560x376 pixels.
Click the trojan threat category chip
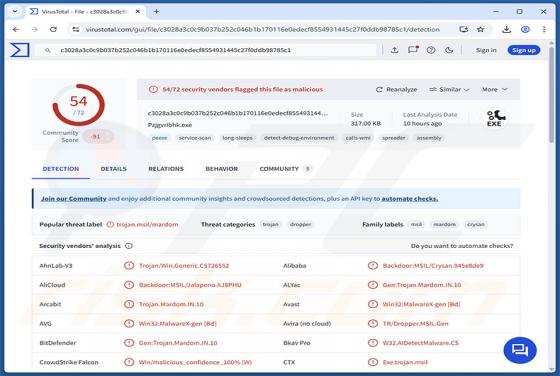(270, 224)
